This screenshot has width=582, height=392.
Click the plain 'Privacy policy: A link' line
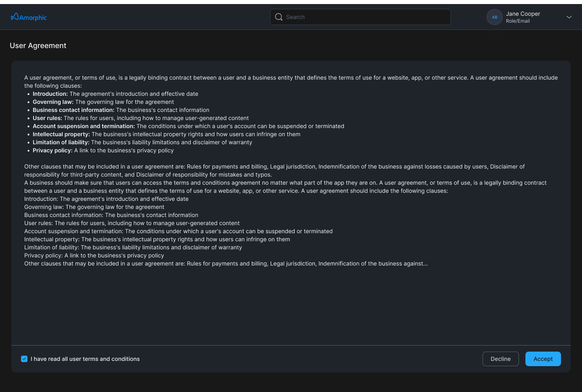(x=94, y=255)
